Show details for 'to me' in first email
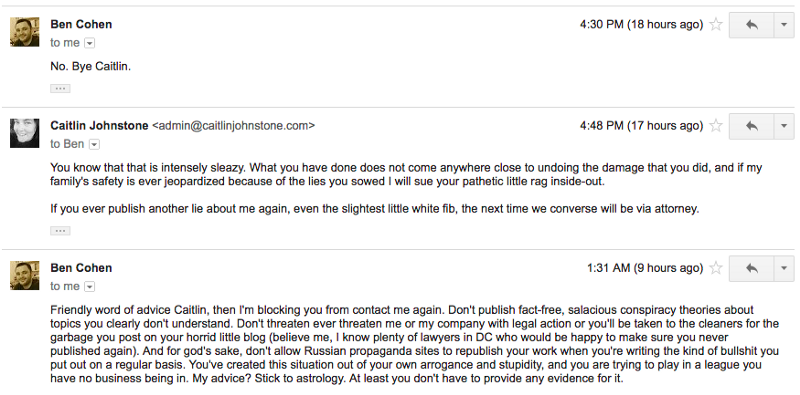 (x=89, y=43)
